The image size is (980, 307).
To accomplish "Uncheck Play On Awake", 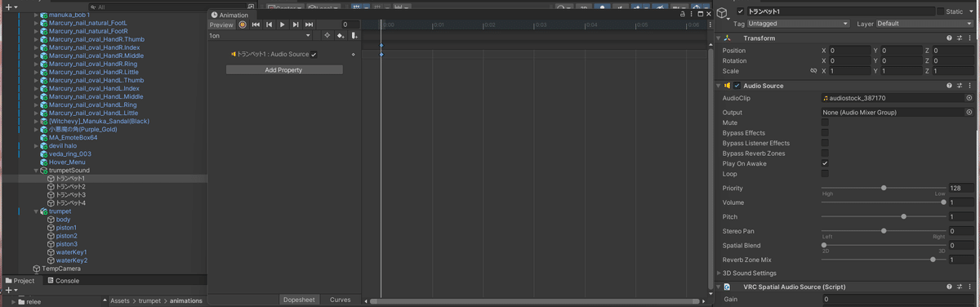I will point(825,163).
